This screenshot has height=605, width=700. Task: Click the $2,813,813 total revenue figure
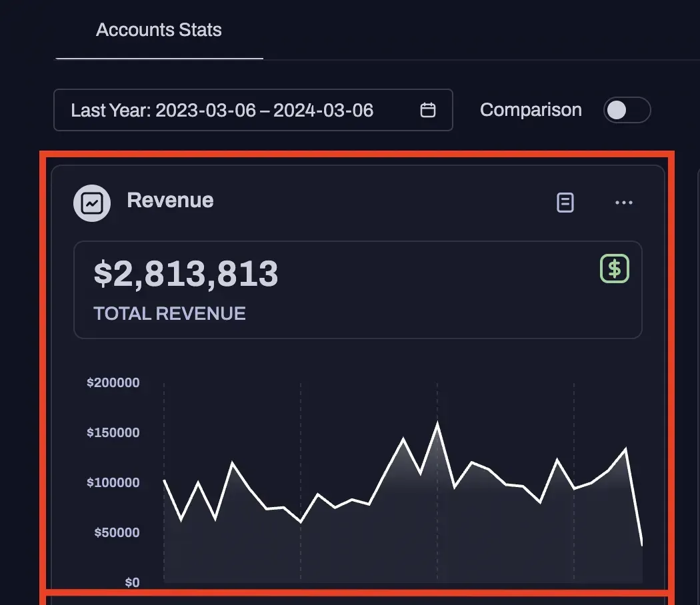coord(186,273)
